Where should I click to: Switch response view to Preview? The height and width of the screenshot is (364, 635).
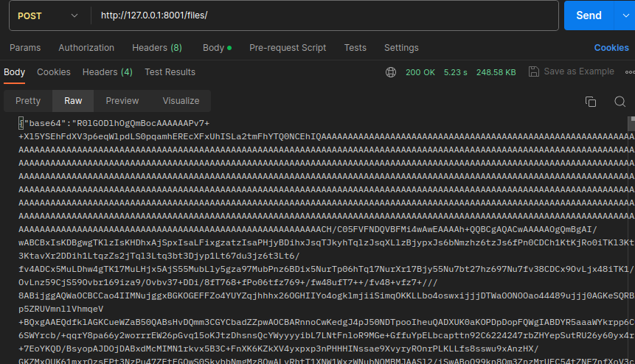pyautogui.click(x=122, y=101)
